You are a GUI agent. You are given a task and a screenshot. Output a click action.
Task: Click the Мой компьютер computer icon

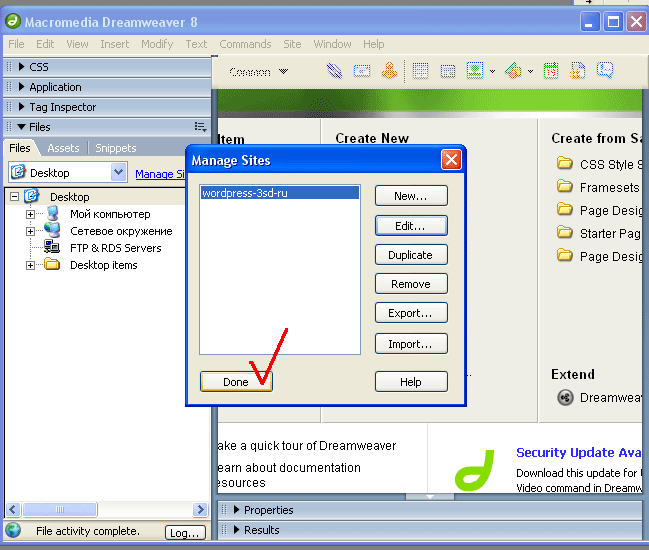pyautogui.click(x=53, y=213)
